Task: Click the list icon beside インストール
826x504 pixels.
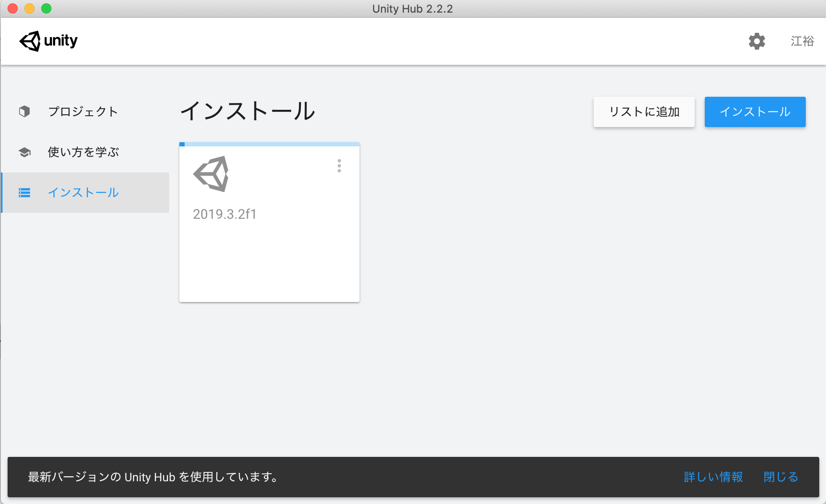Action: [24, 193]
